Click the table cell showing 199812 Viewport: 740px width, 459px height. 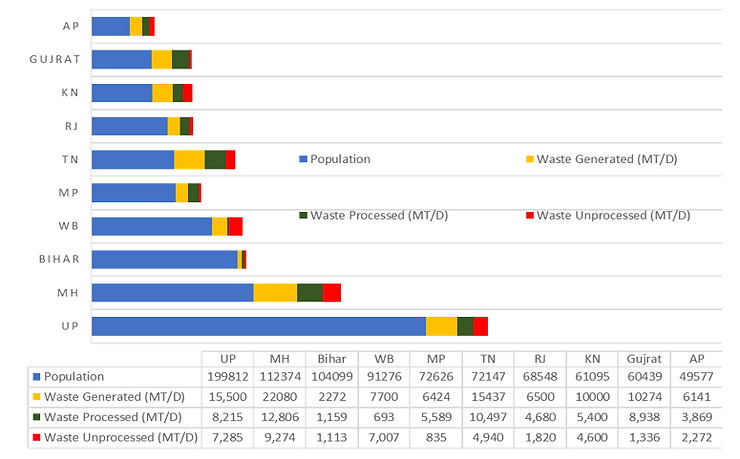coord(227,377)
